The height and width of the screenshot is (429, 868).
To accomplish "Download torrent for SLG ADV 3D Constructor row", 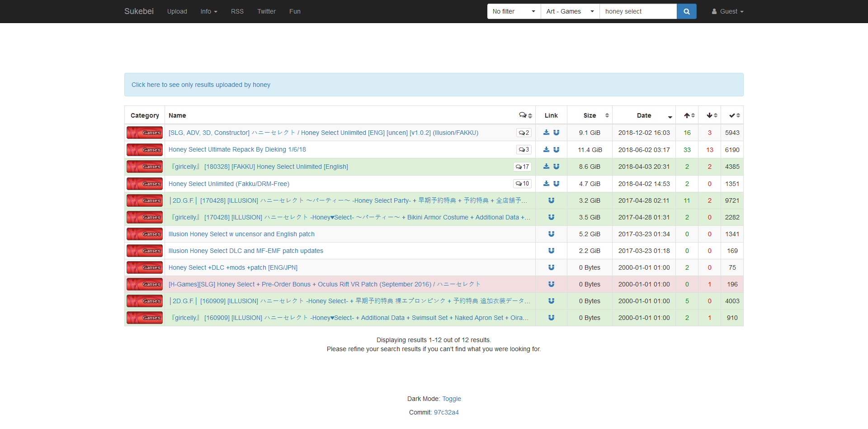I will 546,133.
